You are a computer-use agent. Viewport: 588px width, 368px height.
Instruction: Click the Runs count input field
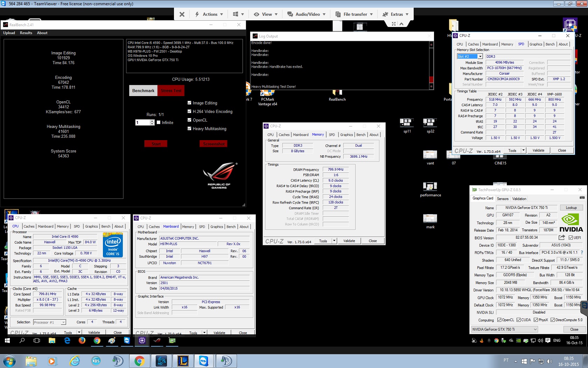coord(143,122)
